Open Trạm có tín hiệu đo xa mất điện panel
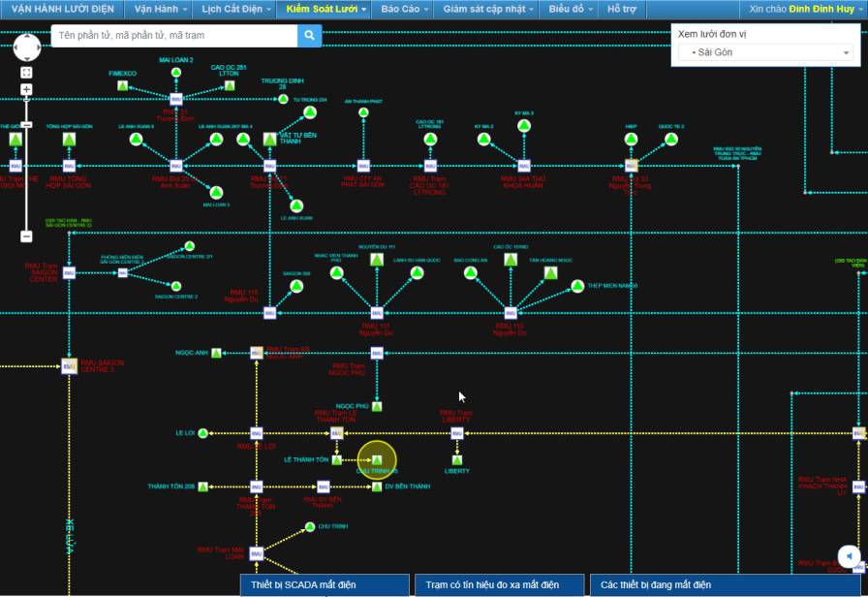Image resolution: width=868 pixels, height=597 pixels. (499, 584)
